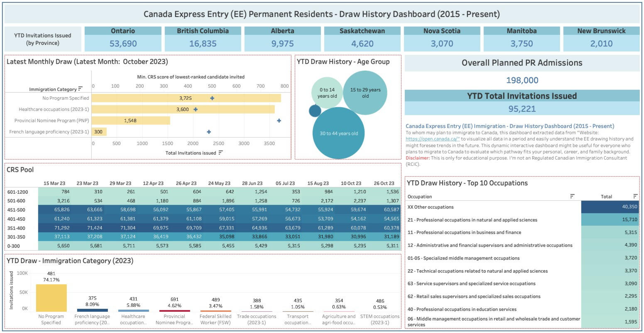644x333 pixels.
Task: Click sort icon beside Immigration Category header
Action: 80,89
